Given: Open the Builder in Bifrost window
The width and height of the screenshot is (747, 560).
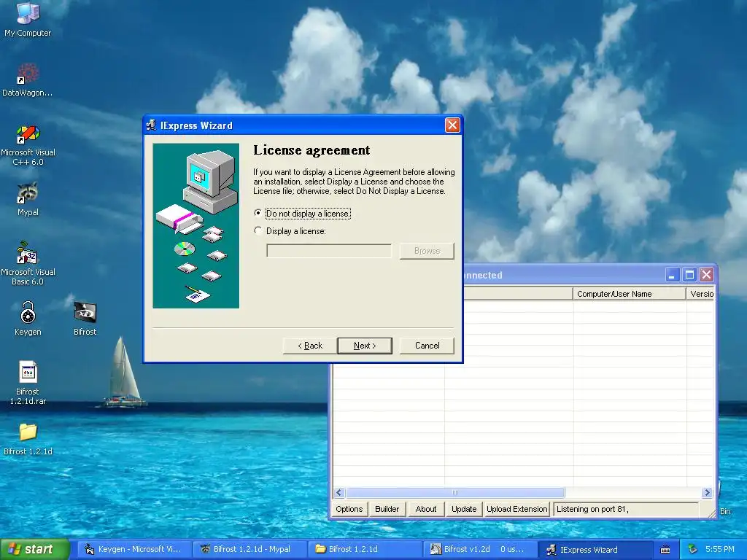Looking at the screenshot, I should (x=387, y=509).
